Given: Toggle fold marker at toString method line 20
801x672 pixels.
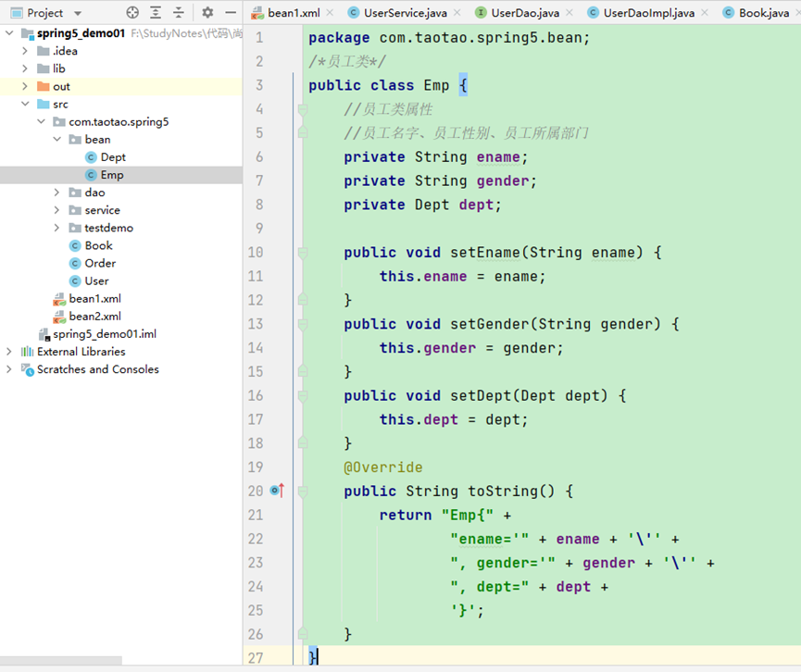Looking at the screenshot, I should point(303,492).
